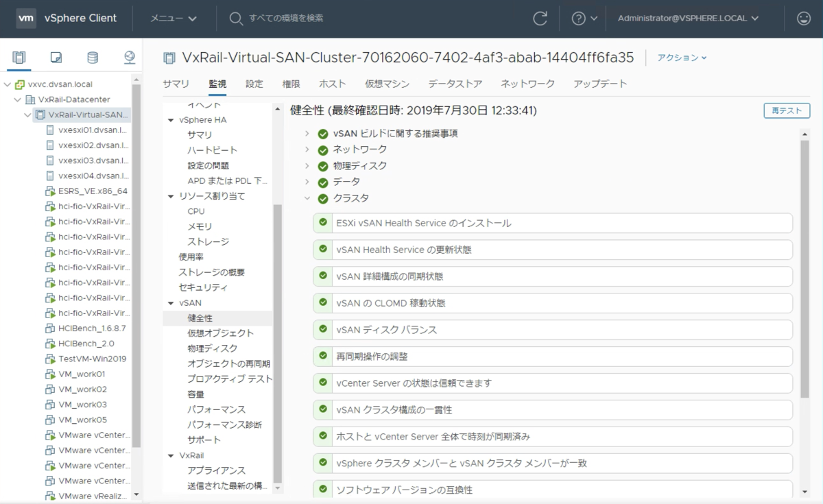
Task: Open the アップデート tab
Action: 600,84
